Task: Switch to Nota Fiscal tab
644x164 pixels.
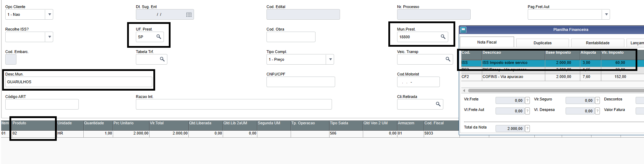Action: pyautogui.click(x=487, y=42)
